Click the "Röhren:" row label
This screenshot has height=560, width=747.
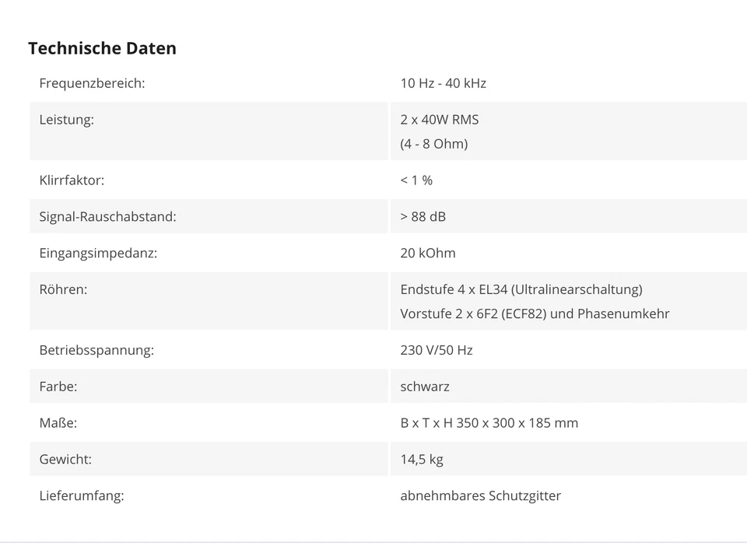coord(63,290)
